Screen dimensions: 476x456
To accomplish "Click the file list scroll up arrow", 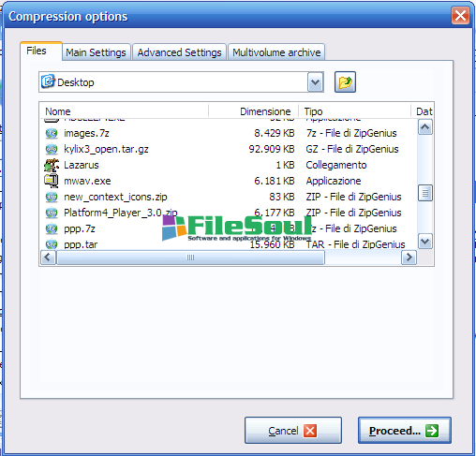I will (425, 127).
